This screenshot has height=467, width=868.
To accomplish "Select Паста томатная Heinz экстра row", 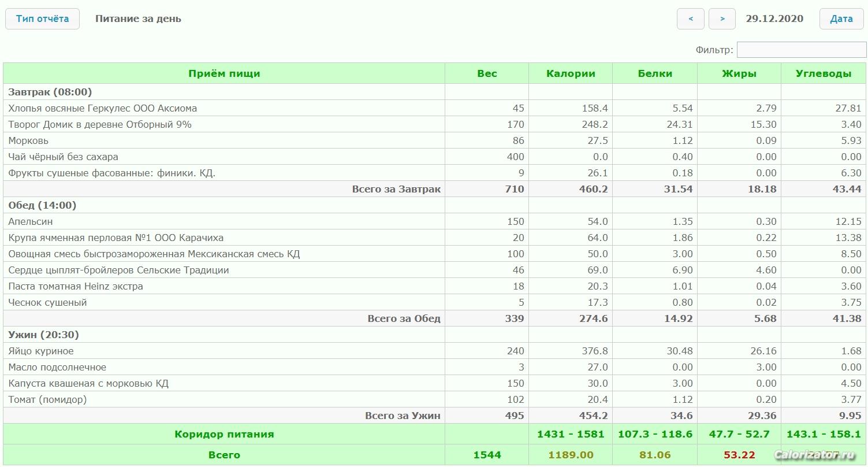I will pos(434,286).
